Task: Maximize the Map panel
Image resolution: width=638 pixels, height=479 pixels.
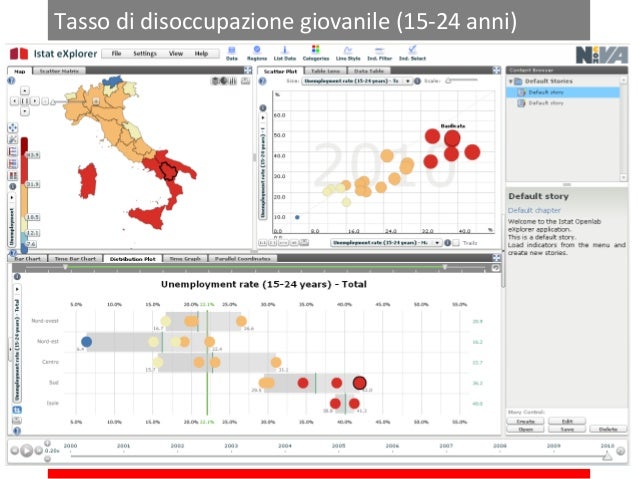Action: click(248, 70)
